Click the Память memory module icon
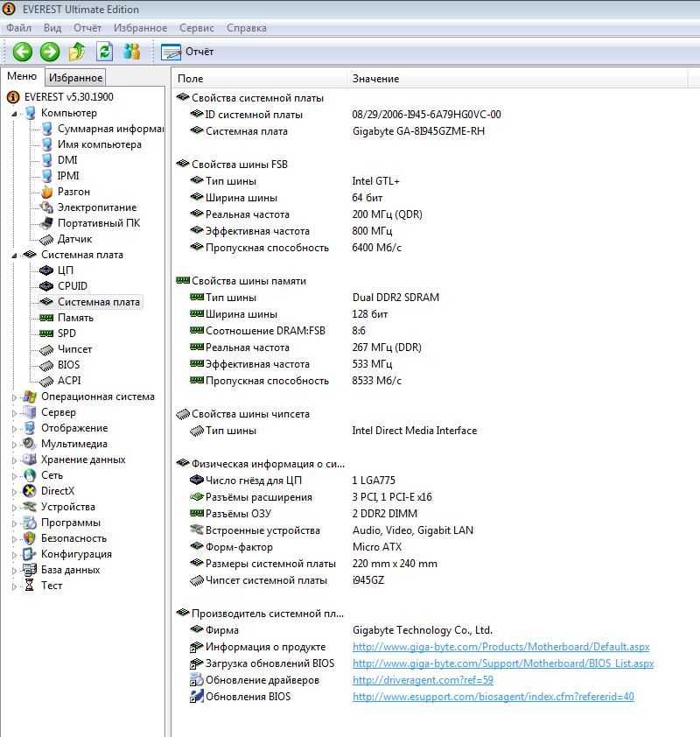The width and height of the screenshot is (700, 737). (x=46, y=318)
